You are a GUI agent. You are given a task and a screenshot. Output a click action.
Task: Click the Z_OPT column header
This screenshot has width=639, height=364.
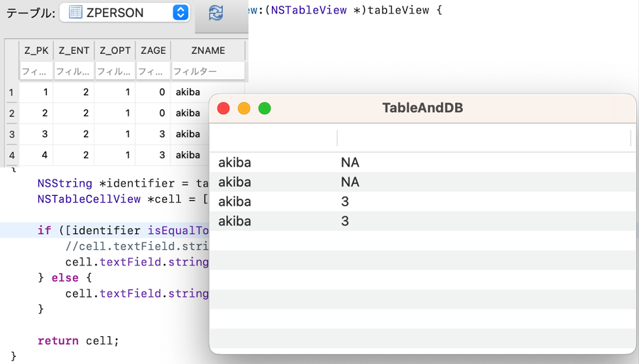pyautogui.click(x=114, y=50)
